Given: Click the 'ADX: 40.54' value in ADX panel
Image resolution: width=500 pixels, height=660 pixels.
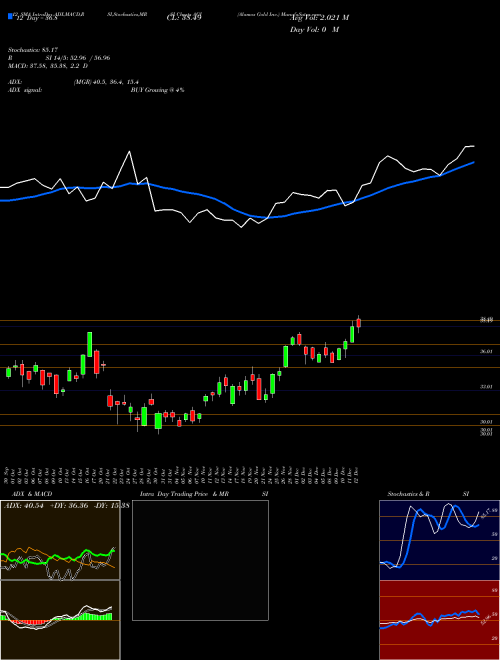Looking at the screenshot, I should tap(23, 506).
